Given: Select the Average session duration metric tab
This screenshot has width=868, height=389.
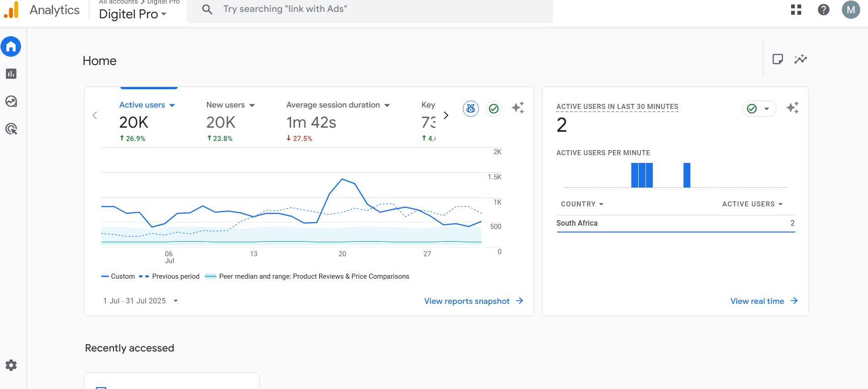Looking at the screenshot, I should [333, 105].
